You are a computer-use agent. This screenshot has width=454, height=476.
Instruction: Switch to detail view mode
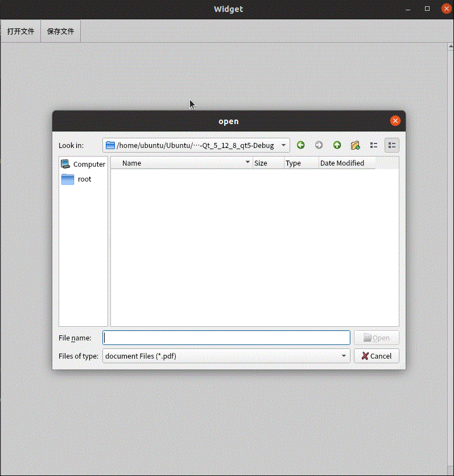tap(392, 145)
